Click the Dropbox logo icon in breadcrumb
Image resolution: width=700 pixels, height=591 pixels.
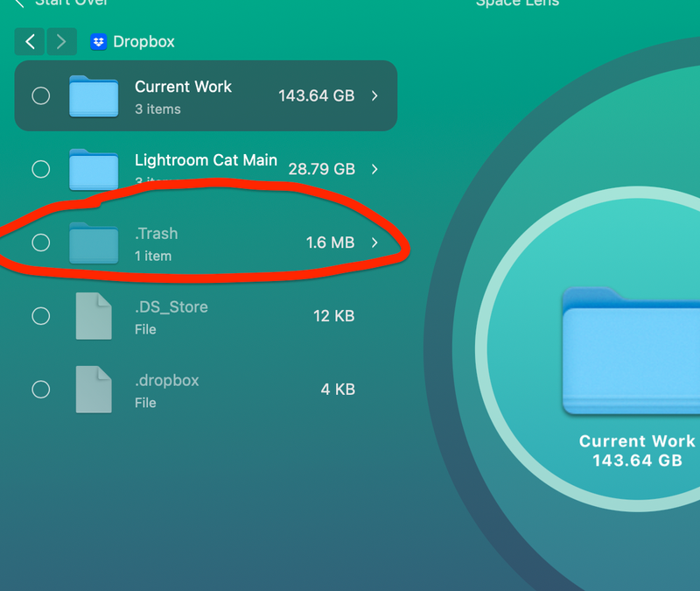pos(99,41)
